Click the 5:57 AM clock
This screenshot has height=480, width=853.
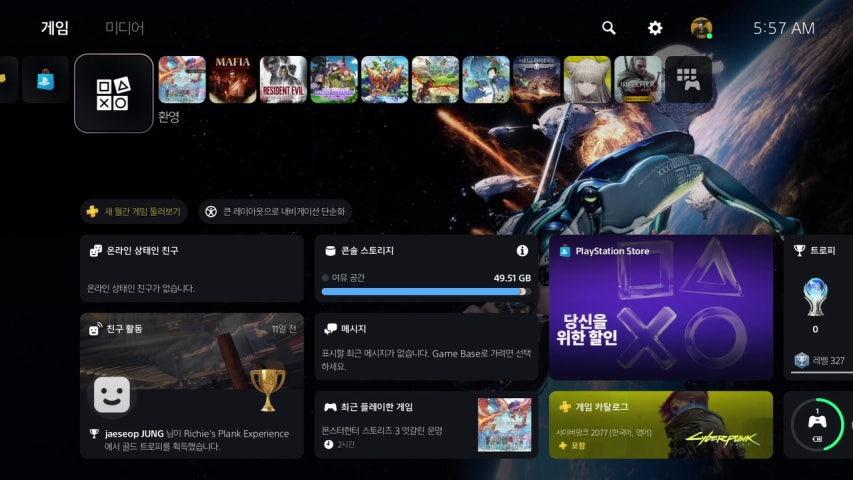(x=784, y=28)
